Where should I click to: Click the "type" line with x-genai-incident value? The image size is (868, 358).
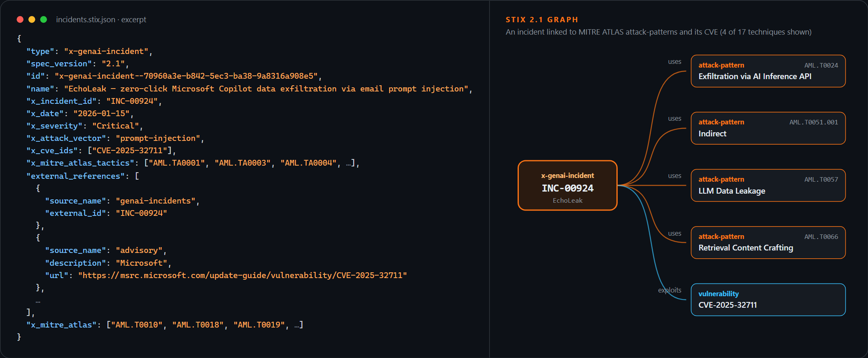(x=89, y=51)
